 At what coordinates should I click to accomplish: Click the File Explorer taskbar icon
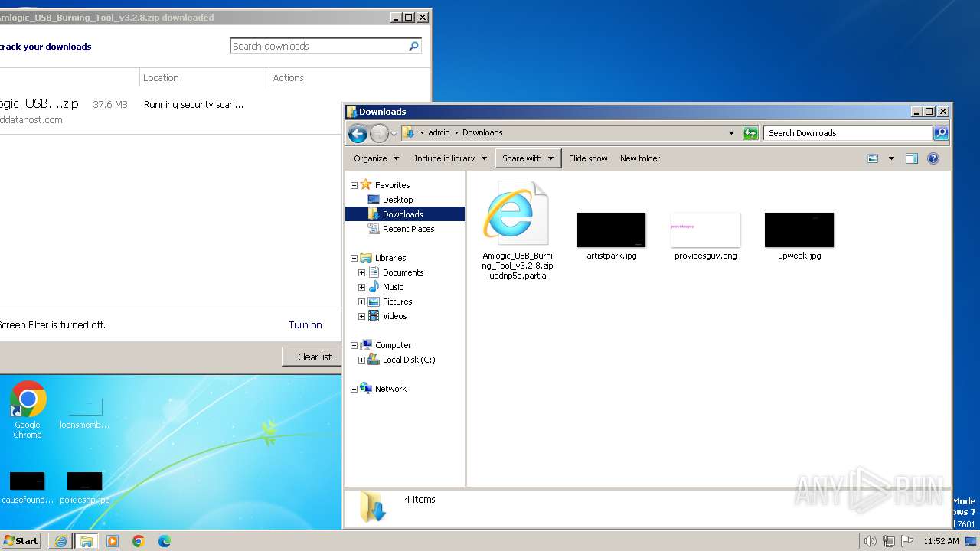(87, 541)
